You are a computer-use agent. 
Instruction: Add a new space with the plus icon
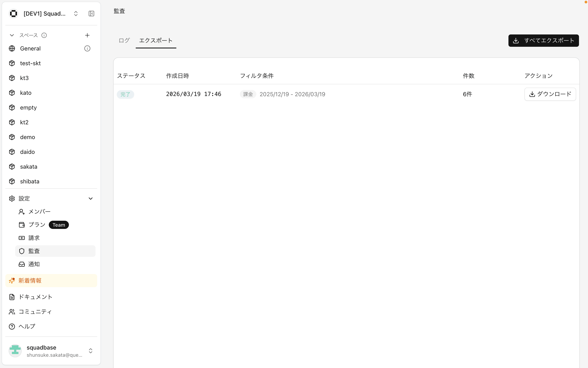87,35
